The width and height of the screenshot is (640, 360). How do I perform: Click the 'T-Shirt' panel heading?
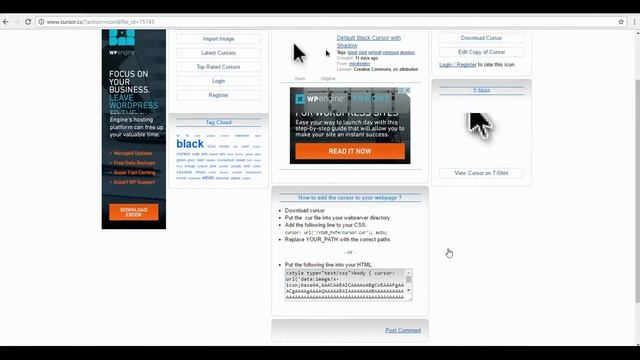point(482,91)
